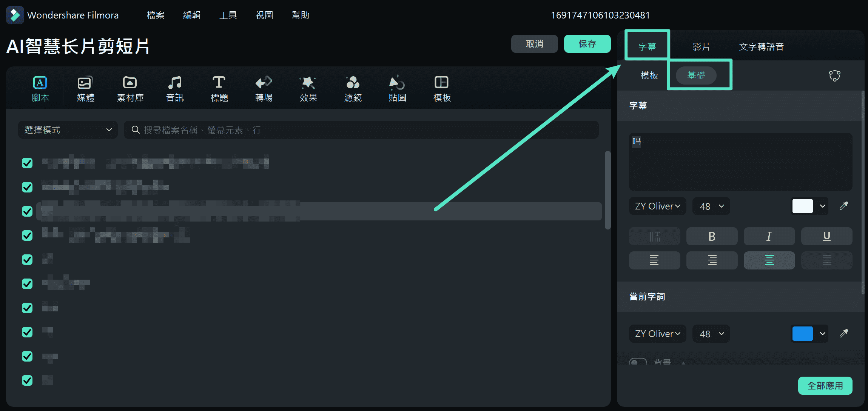The height and width of the screenshot is (411, 868).
Task: Click the 全部應用 apply all button
Action: 825,386
